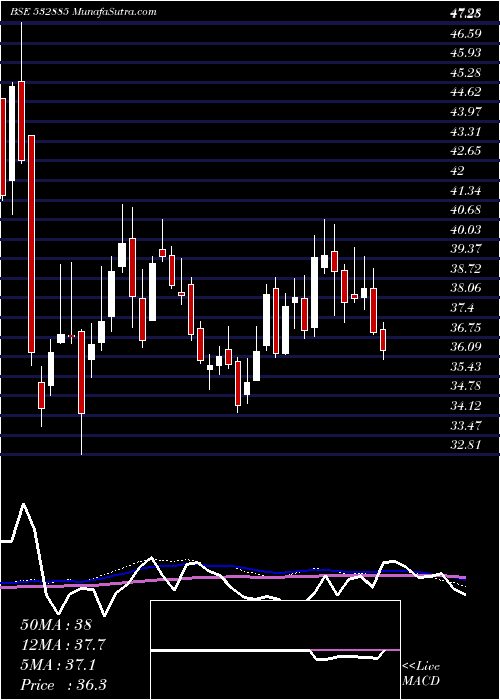This screenshot has height=700, width=500.
Task: Click the 36.75 price axis label
Action: coord(466,328)
